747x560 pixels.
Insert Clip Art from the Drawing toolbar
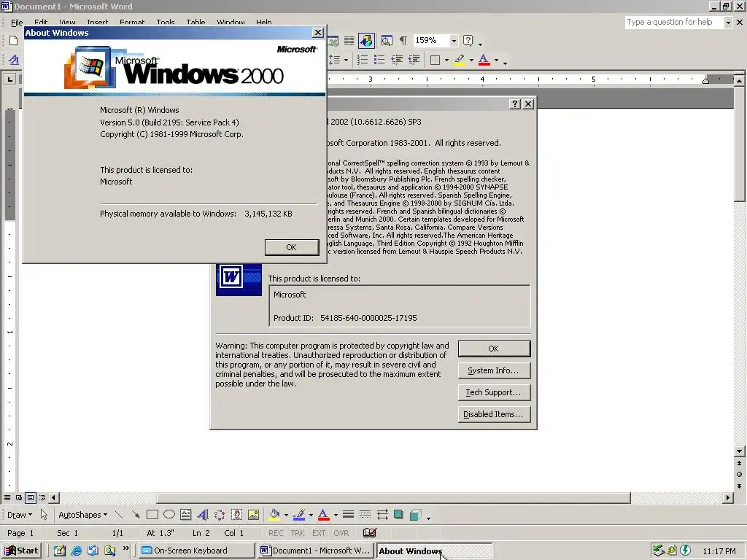click(x=236, y=515)
